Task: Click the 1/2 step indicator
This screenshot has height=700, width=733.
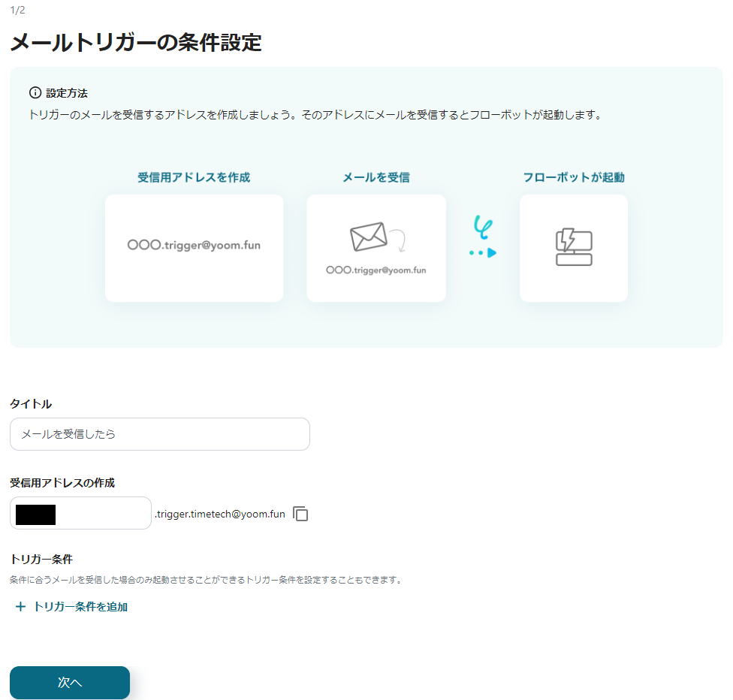Action: 18,10
